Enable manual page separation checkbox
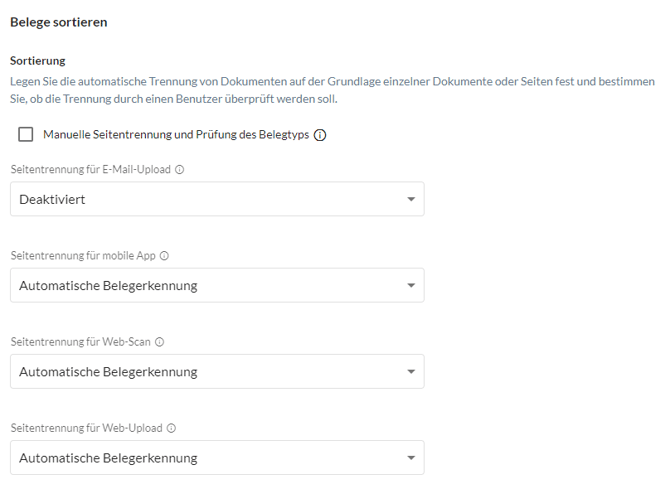The height and width of the screenshot is (489, 670). point(26,135)
